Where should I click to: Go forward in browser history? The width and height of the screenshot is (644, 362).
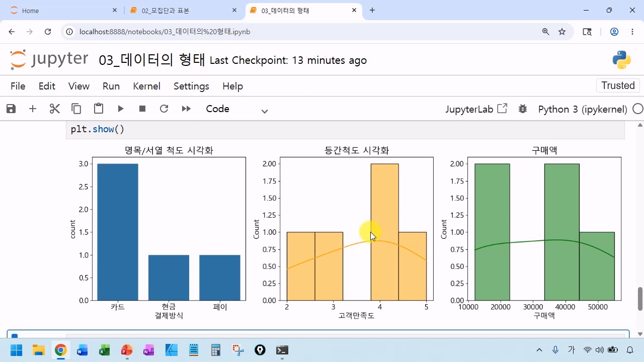point(30,32)
